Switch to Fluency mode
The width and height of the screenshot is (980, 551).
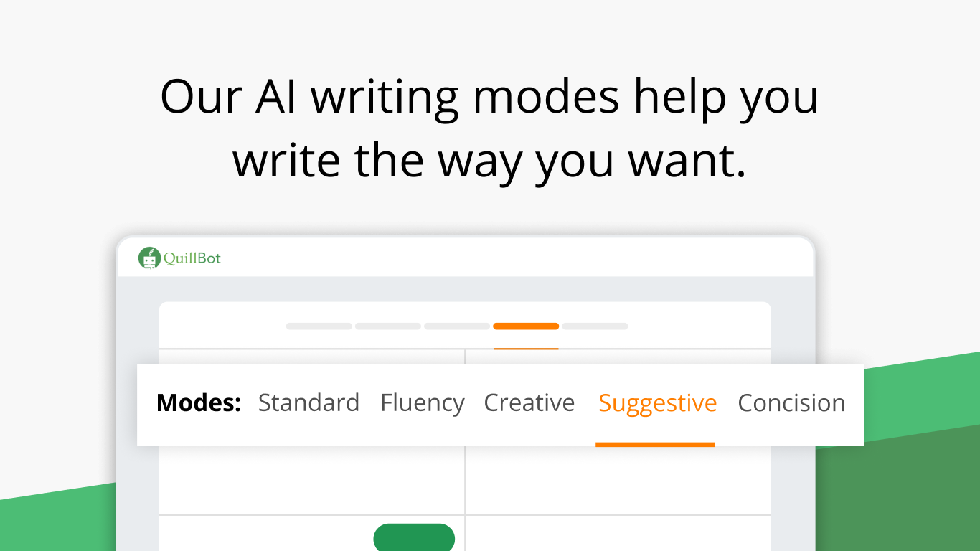pos(423,403)
